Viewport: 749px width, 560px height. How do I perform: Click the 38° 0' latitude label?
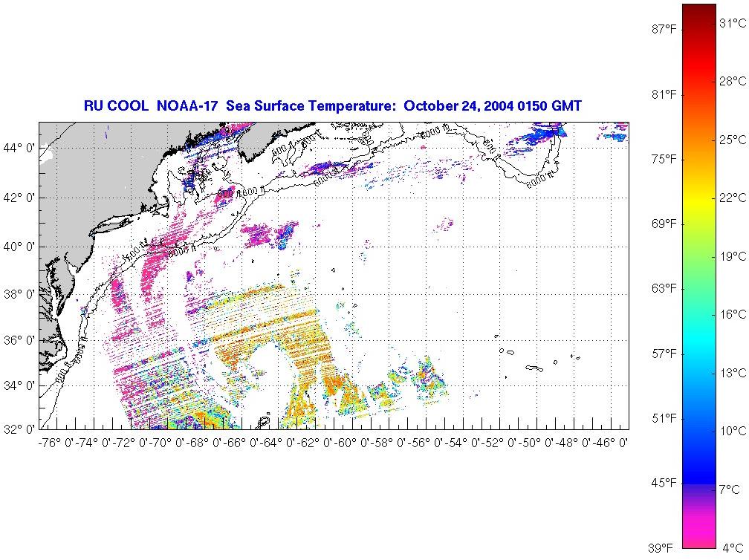[19, 294]
